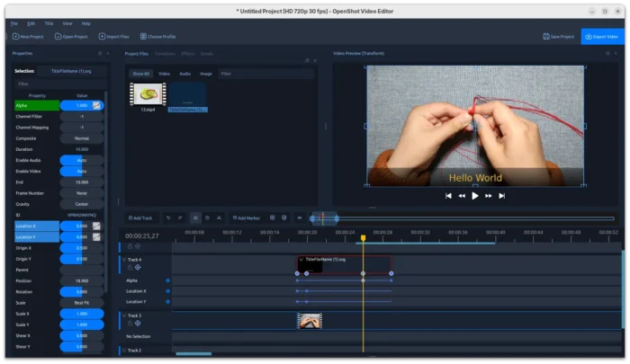Switch to the Video filter tab
630x364 pixels.
(164, 73)
